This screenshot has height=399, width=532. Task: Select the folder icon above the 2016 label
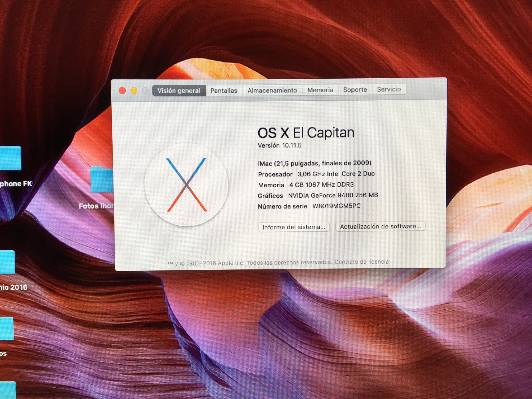[7, 262]
